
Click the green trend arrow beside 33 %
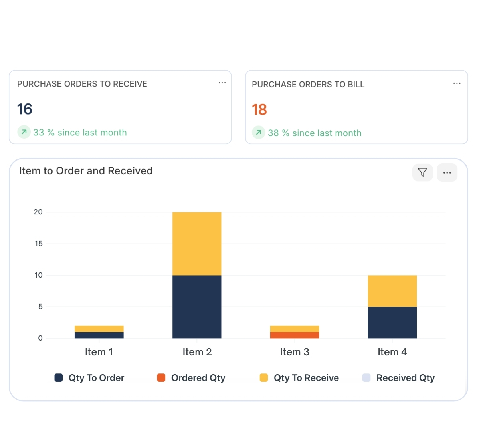[24, 132]
